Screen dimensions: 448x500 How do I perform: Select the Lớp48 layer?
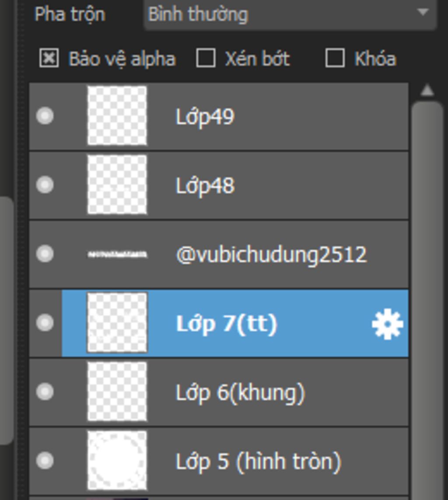[x=219, y=185]
